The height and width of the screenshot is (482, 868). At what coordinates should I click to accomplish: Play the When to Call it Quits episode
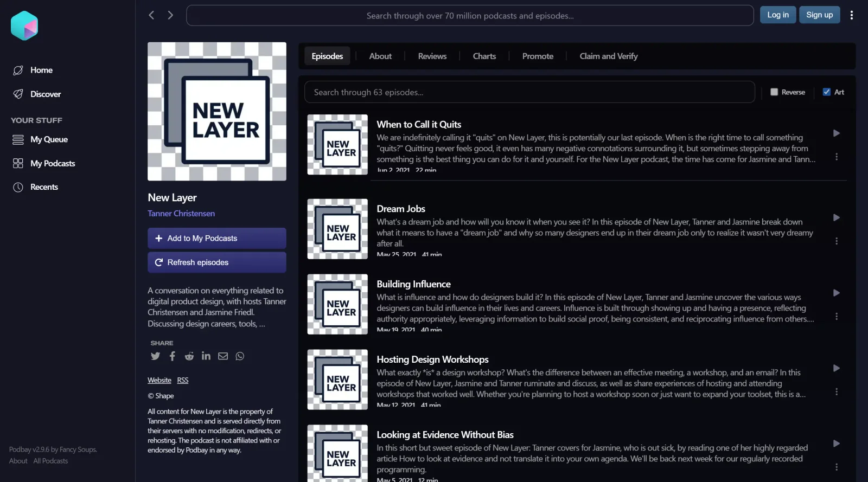837,133
